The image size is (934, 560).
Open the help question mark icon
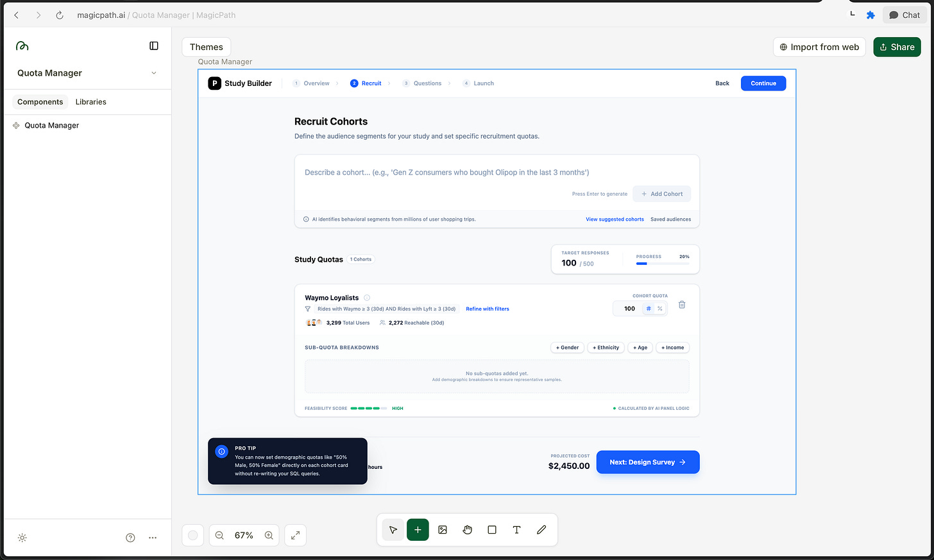click(x=130, y=538)
